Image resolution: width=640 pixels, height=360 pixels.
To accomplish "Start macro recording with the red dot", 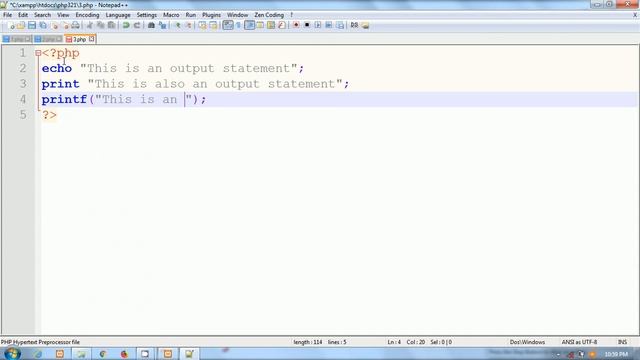I will click(296, 25).
